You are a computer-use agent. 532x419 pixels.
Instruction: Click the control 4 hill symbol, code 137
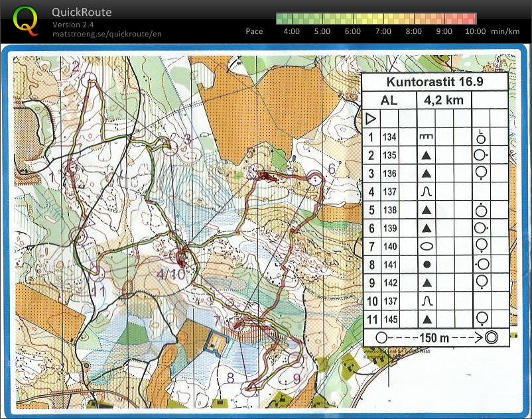[426, 192]
